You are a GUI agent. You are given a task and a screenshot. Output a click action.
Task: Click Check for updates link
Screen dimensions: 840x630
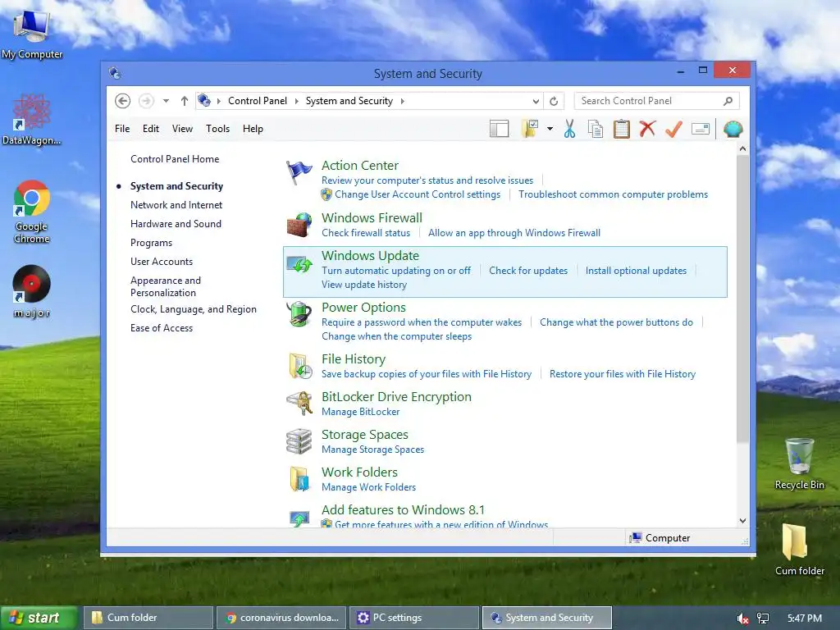[x=528, y=271]
